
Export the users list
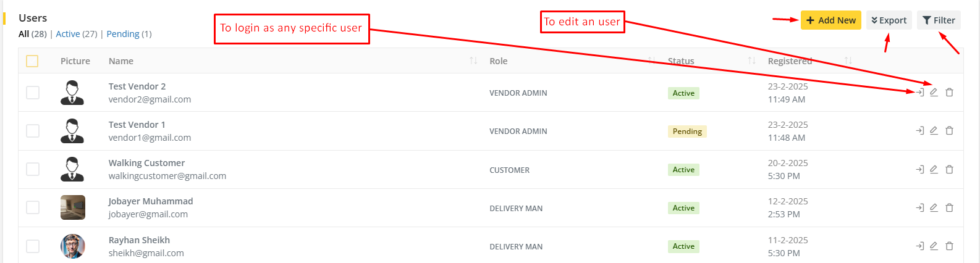889,20
